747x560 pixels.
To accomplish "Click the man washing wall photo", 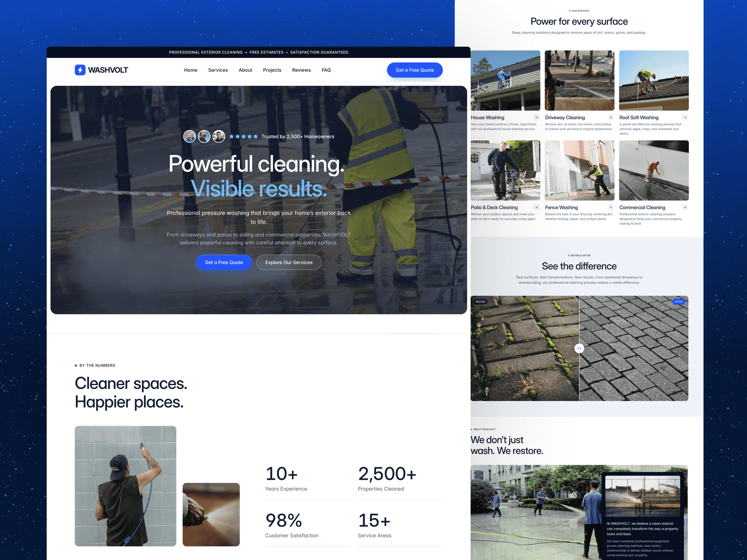I will click(125, 486).
